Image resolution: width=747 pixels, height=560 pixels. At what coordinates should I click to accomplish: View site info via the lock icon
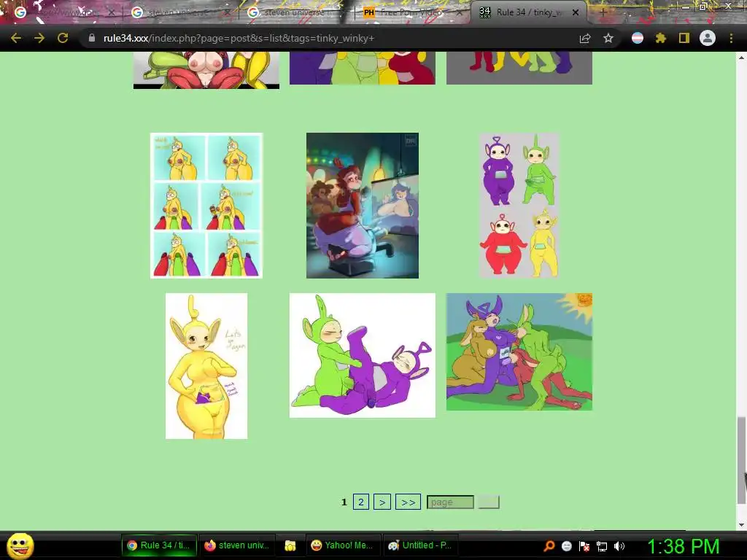tap(91, 38)
